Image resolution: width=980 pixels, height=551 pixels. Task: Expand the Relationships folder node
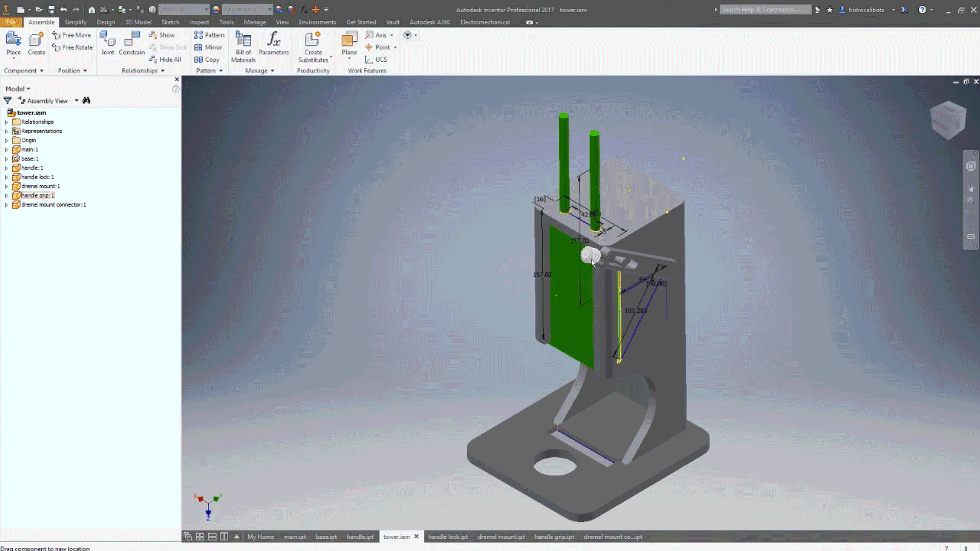[x=6, y=122]
